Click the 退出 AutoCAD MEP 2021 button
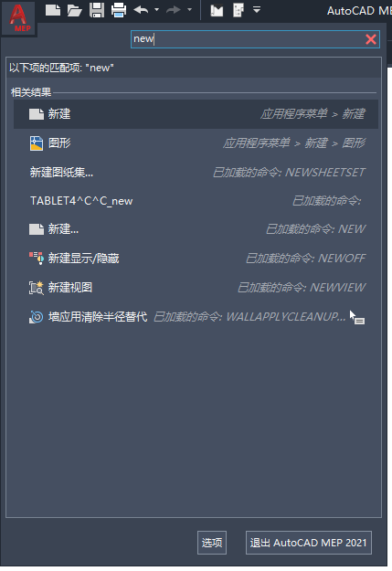Viewport: 392px width, 571px height. pos(308,543)
